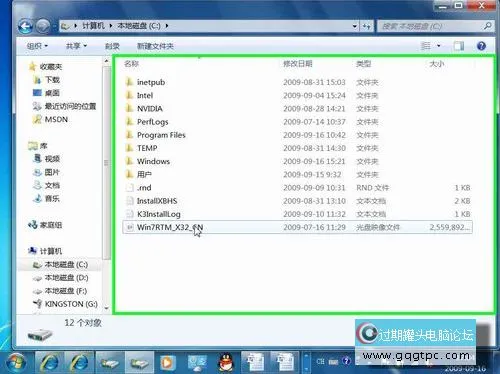Open Help with the question mark icon
The height and width of the screenshot is (374, 500).
coord(481,46)
